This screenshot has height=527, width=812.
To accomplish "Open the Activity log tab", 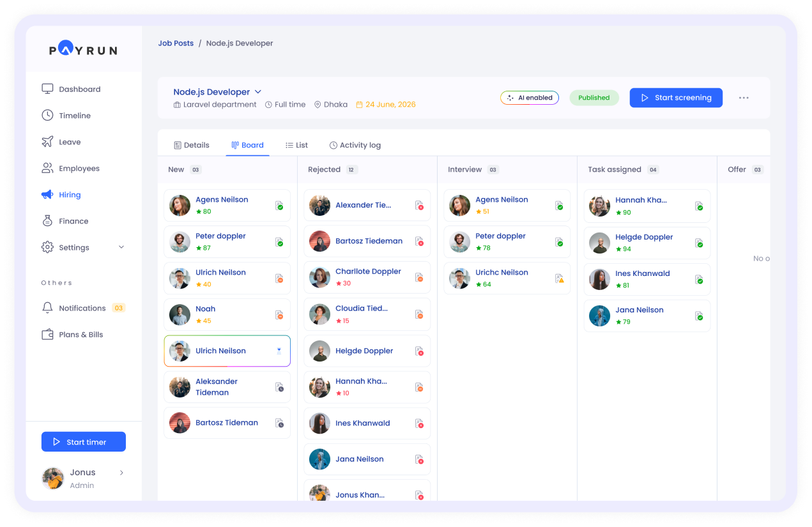I will [x=355, y=145].
